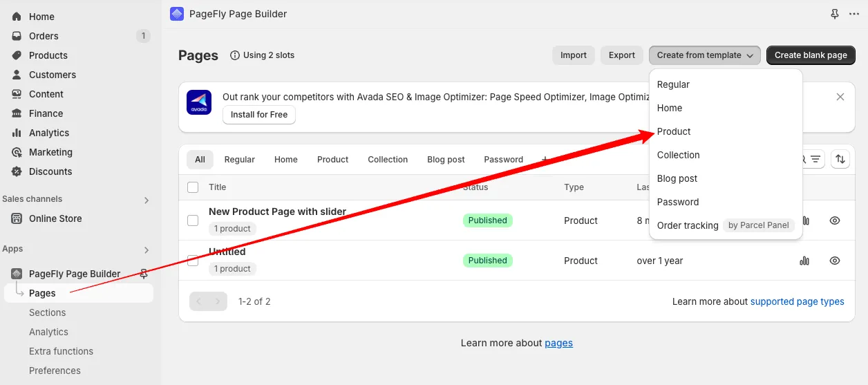
Task: Expand the Sales channels section
Action: point(146,200)
